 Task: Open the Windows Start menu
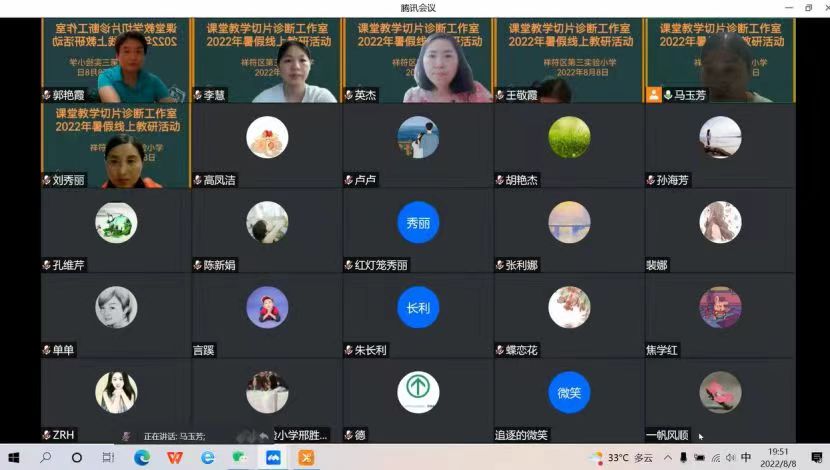point(14,457)
